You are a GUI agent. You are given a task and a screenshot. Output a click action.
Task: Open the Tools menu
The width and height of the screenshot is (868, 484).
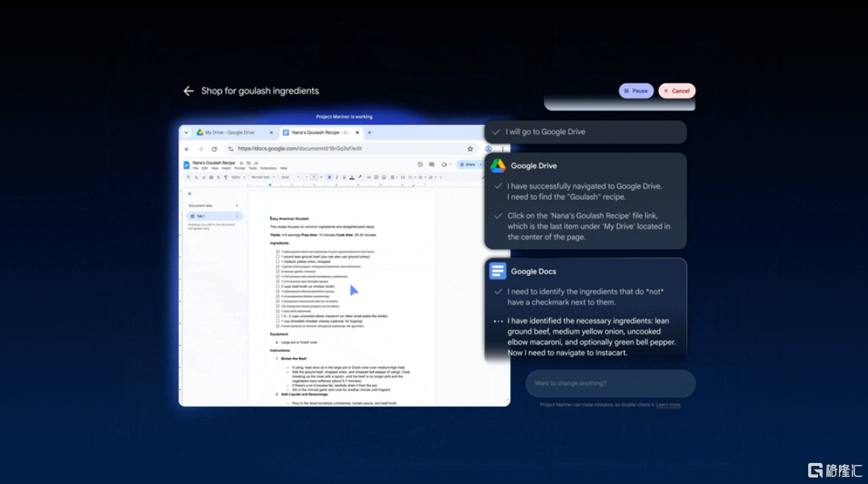tap(253, 168)
